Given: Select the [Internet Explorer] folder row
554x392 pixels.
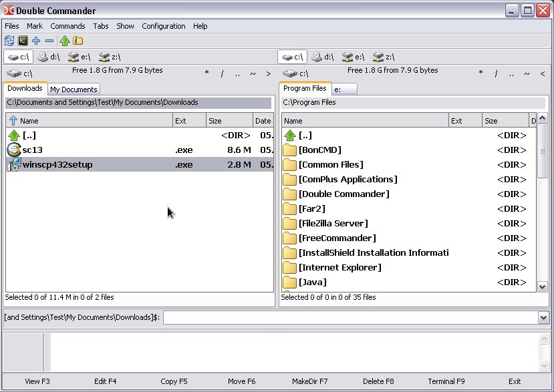Looking at the screenshot, I should [x=409, y=268].
